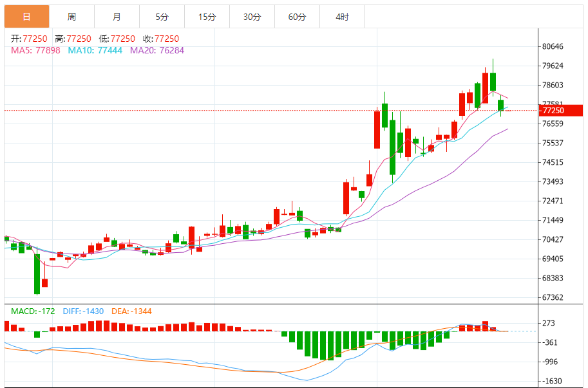The height and width of the screenshot is (388, 588).
Task: Switch to the 日 daily chart tab
Action: (x=26, y=17)
